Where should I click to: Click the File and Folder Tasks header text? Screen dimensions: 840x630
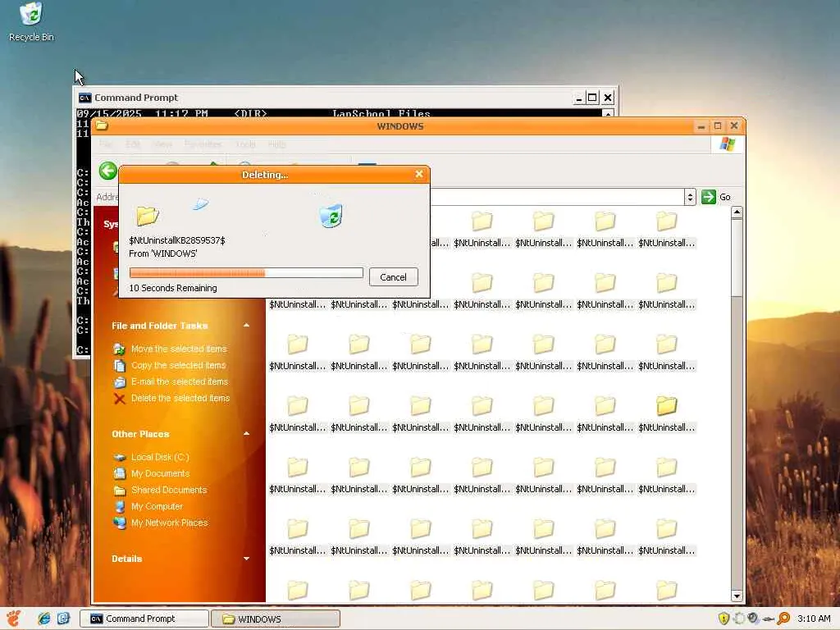tap(160, 326)
